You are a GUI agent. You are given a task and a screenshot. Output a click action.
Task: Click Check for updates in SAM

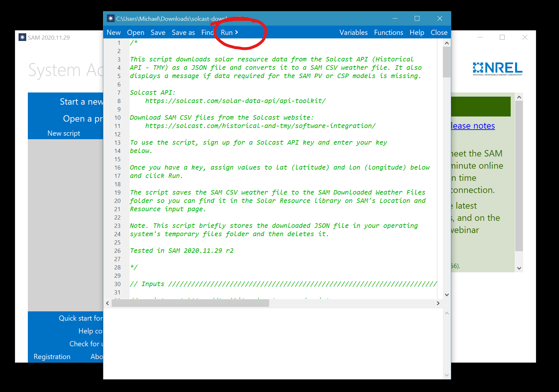point(86,344)
